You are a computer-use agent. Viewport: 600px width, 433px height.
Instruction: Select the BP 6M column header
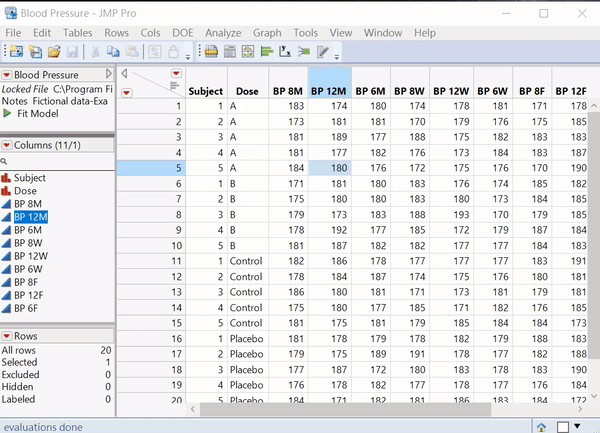coord(370,89)
